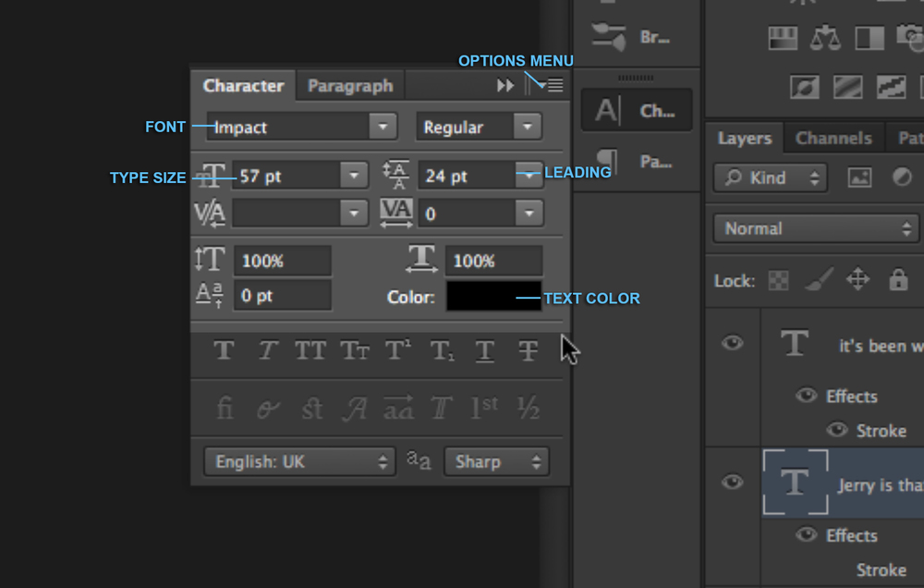Viewport: 924px width, 588px height.
Task: Toggle Faux Bold text style
Action: tap(224, 350)
